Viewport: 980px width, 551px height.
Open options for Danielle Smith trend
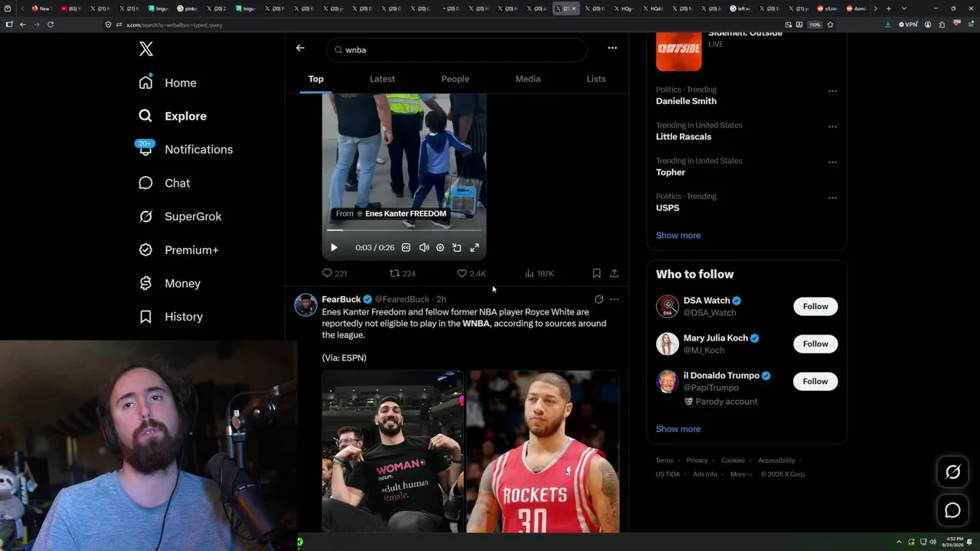click(832, 91)
